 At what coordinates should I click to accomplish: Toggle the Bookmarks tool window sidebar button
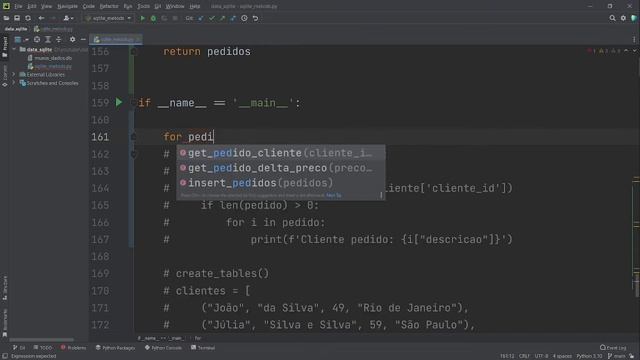point(4,322)
